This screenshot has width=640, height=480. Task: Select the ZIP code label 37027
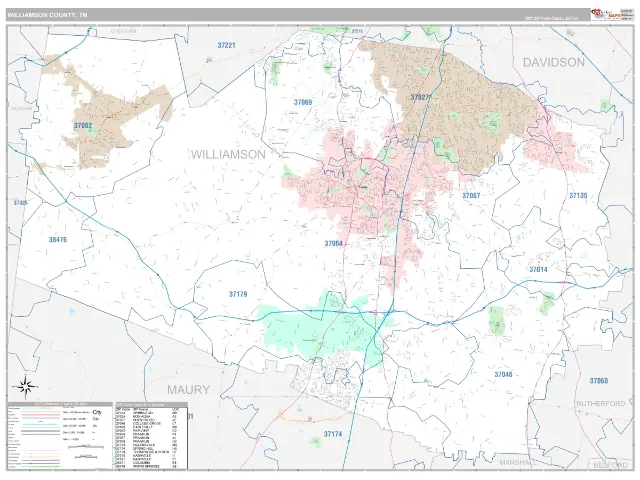pyautogui.click(x=420, y=97)
